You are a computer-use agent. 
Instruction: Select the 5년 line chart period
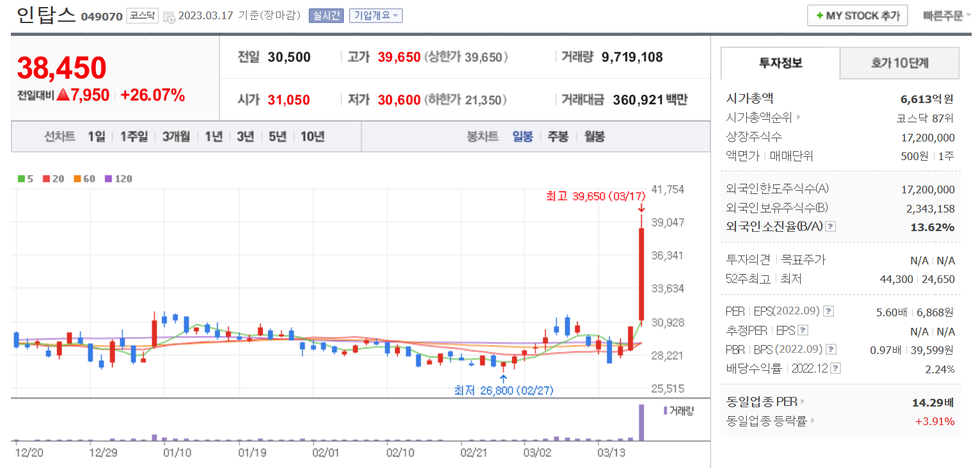click(x=277, y=136)
